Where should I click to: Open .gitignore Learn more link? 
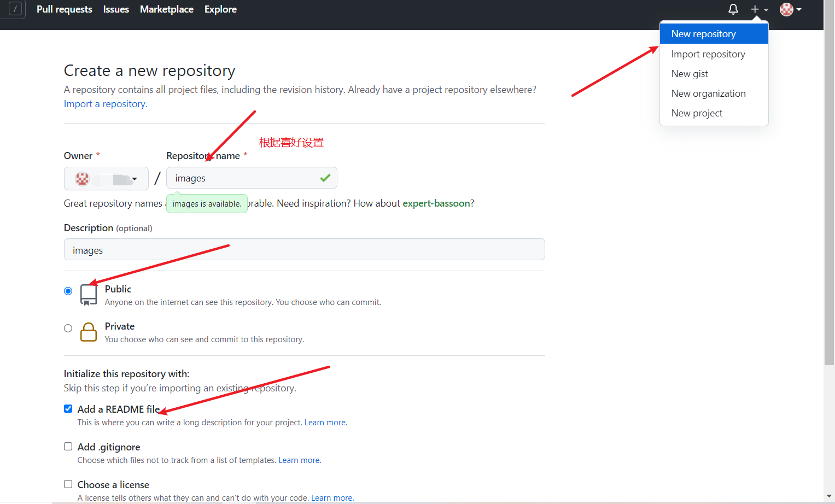pos(300,460)
